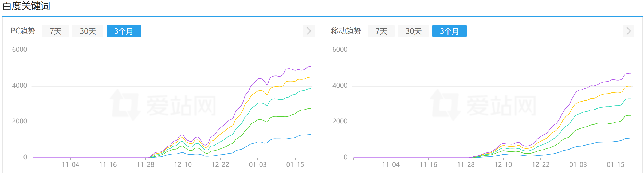644x173 pixels.
Task: Click the PC趋势 panel label
Action: point(23,31)
